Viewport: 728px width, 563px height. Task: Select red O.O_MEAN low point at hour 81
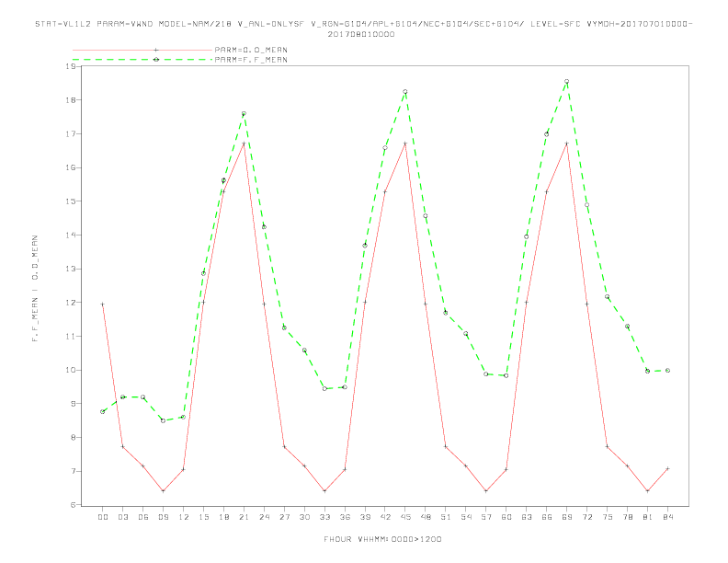click(x=648, y=491)
